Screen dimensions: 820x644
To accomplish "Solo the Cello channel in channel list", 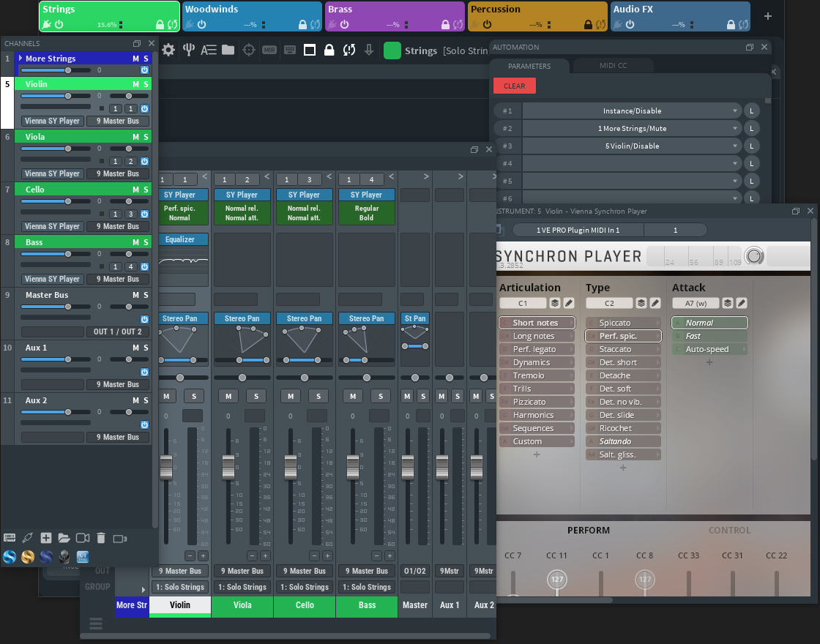I will 146,190.
